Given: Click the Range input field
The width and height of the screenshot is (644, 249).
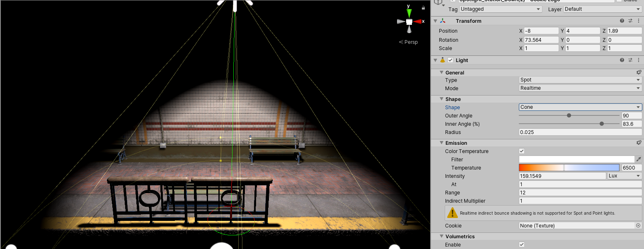Looking at the screenshot, I should pos(580,192).
